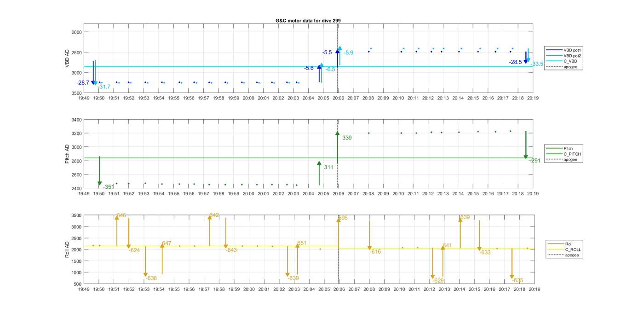Click the 646 roll value label
The image size is (644, 319).
[x=121, y=215]
